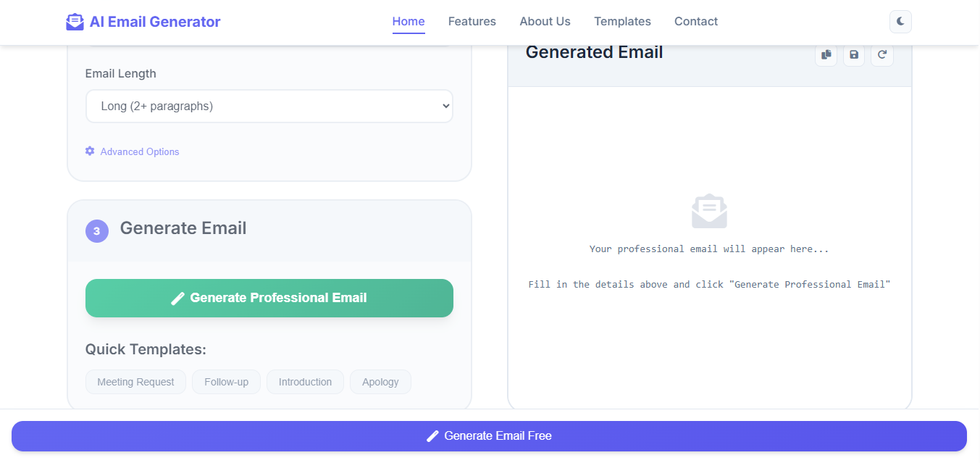Viewport: 980px width, 463px height.
Task: Select the Apology quick template
Action: click(380, 382)
